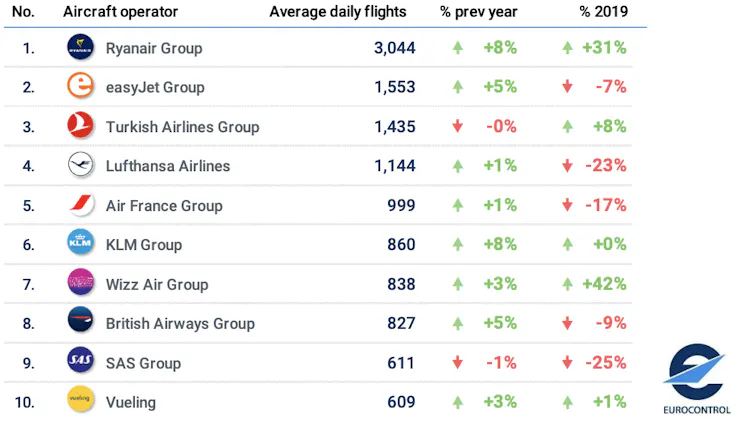Click the purple Wizz Air logo
This screenshot has height=425, width=754.
(80, 282)
